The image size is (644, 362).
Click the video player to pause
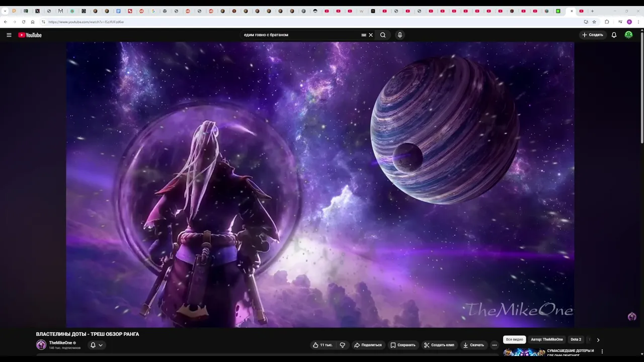click(x=320, y=185)
